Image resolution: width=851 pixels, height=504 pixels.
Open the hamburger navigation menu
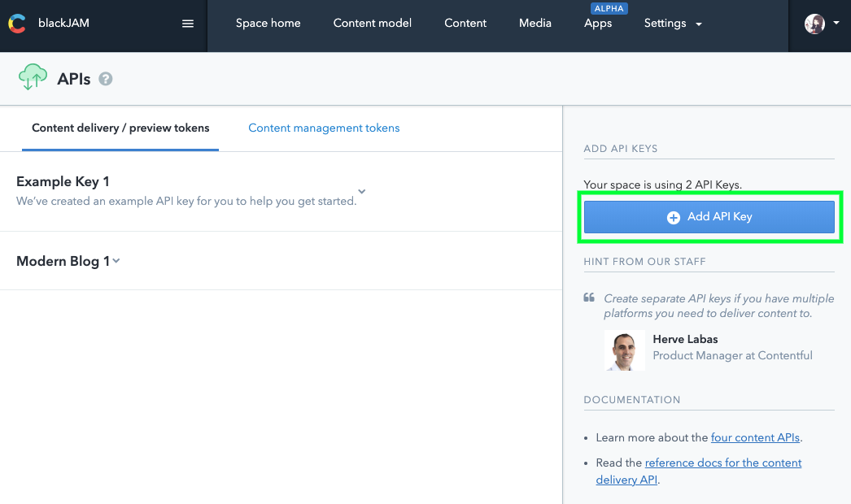click(188, 24)
